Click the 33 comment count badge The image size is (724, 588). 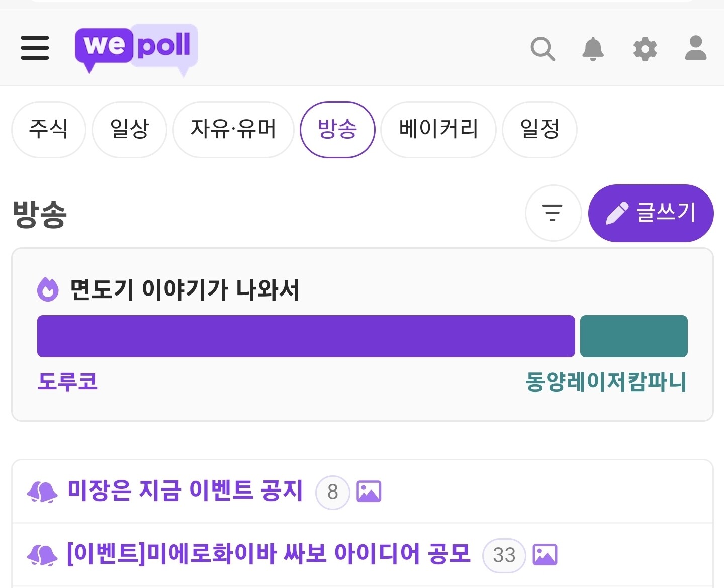coord(504,555)
